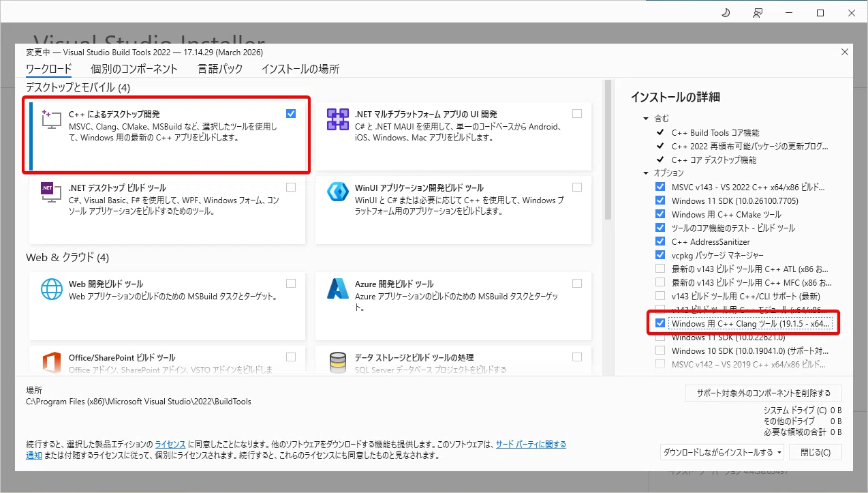Viewport: 868px width, 493px height.
Task: Check the Web 開発ビルド ツール checkbox
Action: (x=291, y=283)
